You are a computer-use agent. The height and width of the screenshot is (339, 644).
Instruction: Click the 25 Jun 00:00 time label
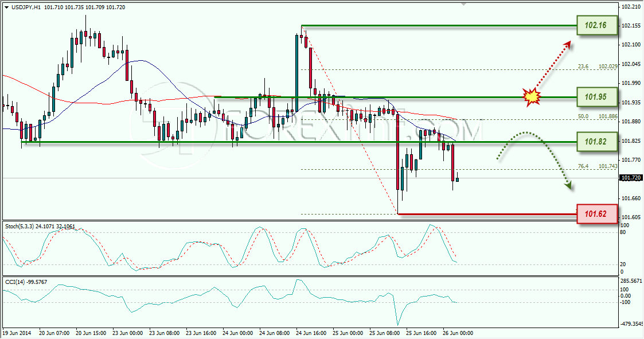click(348, 333)
